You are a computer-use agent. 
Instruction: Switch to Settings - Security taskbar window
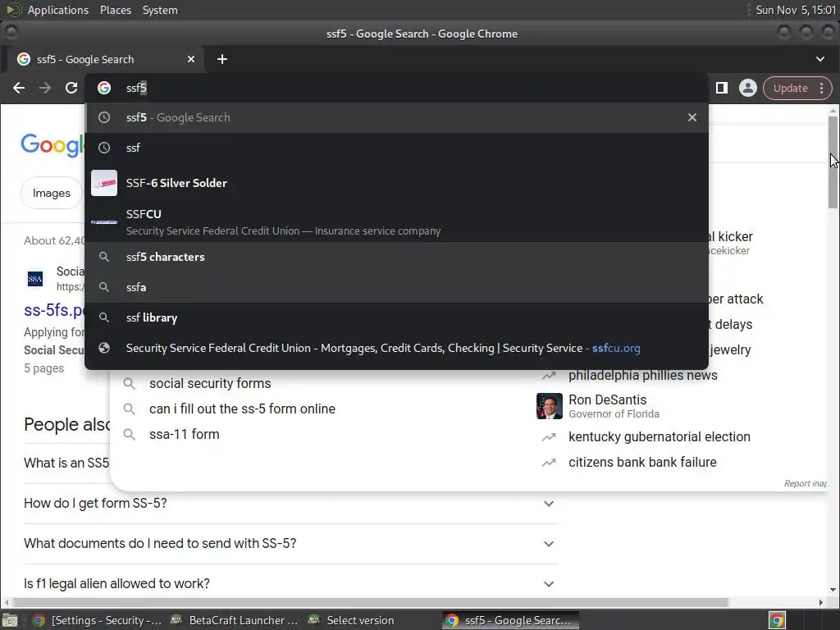98,620
